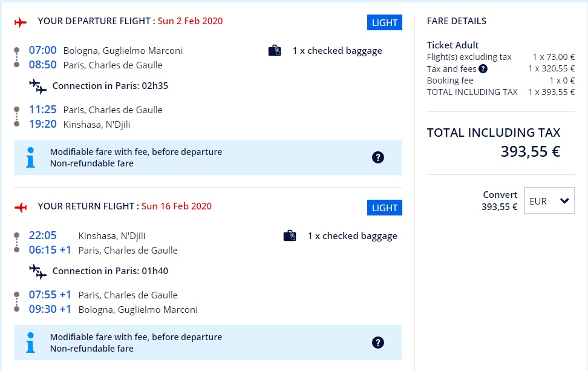588x371 pixels.
Task: Open help icon next to Tax and fees
Action: pyautogui.click(x=483, y=68)
